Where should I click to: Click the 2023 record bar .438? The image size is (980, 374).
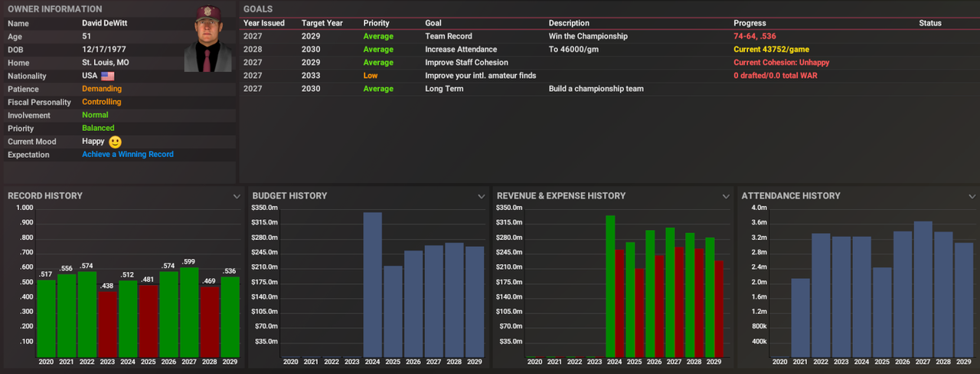coord(108,324)
